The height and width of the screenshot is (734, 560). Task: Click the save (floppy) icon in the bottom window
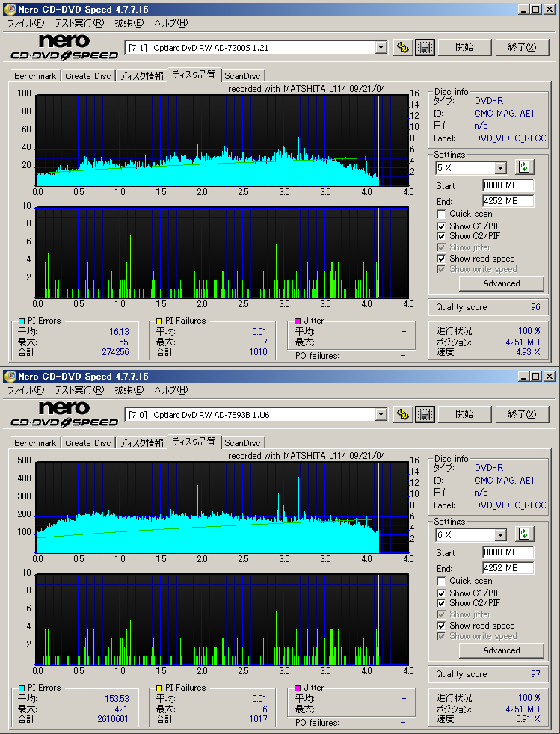(425, 414)
